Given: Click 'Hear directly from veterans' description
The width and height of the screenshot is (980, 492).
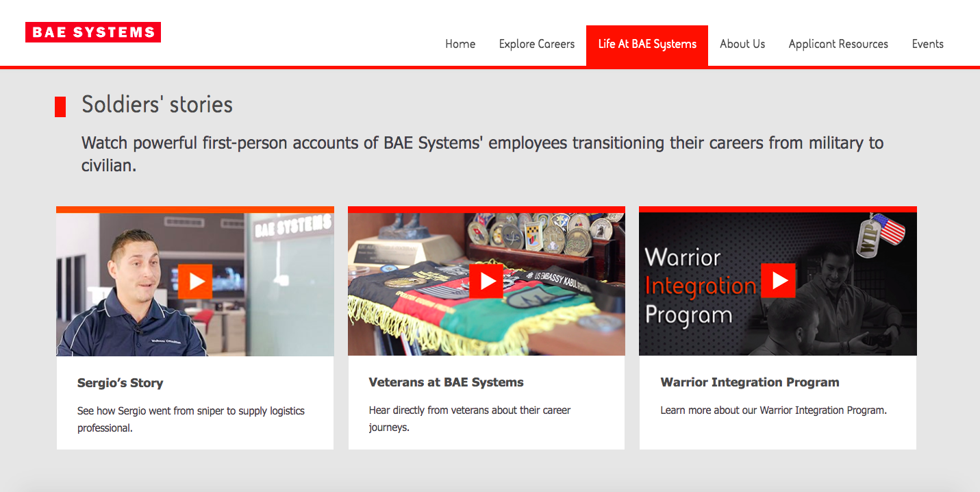Looking at the screenshot, I should [x=470, y=419].
